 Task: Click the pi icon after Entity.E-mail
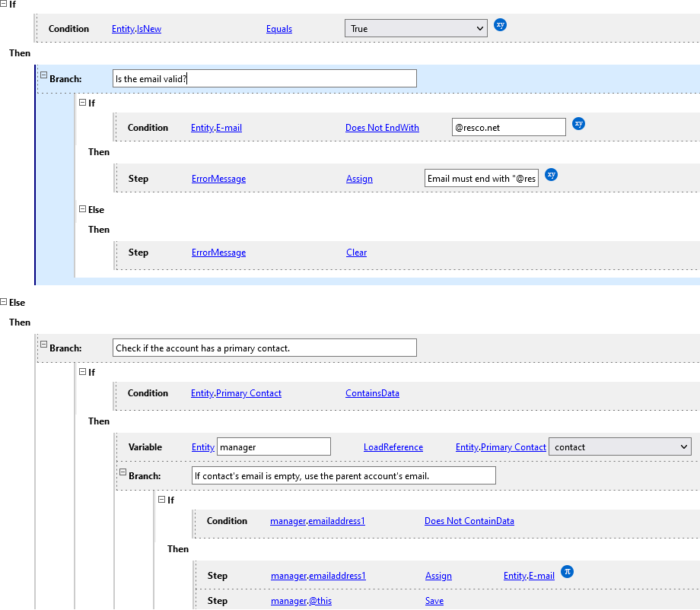(567, 572)
